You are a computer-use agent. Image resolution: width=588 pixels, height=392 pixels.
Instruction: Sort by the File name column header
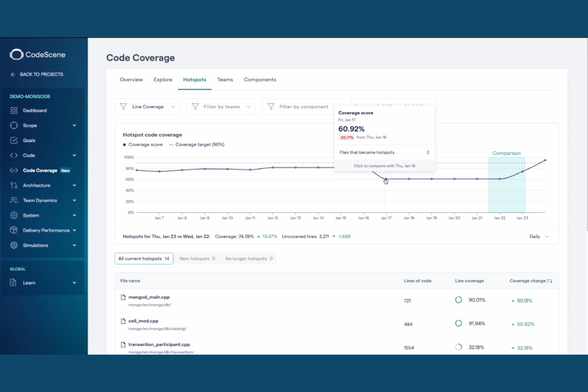130,281
